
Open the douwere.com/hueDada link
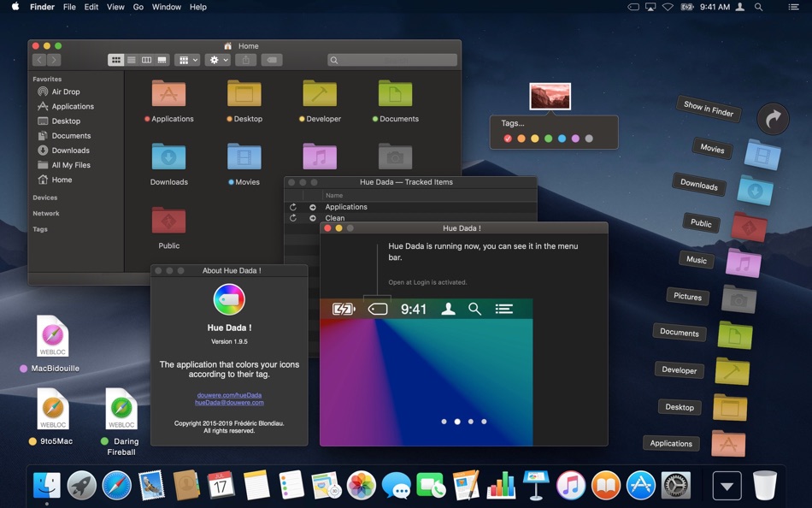pyautogui.click(x=229, y=395)
